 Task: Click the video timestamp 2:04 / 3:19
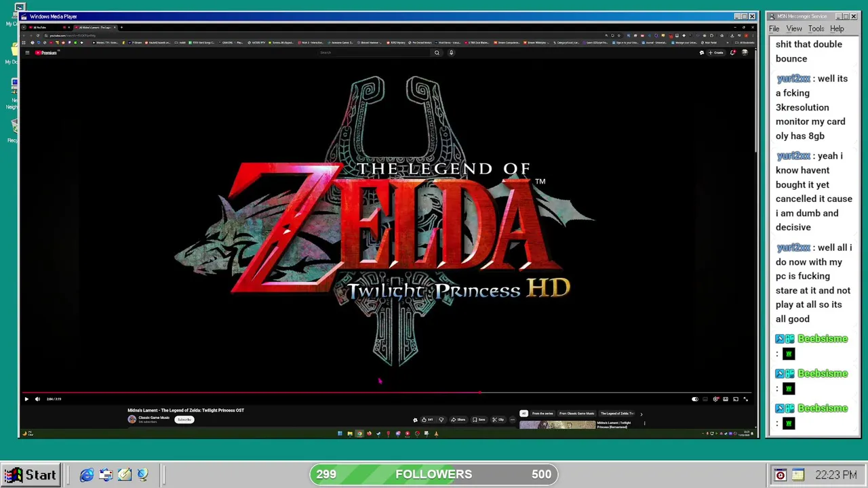point(54,399)
